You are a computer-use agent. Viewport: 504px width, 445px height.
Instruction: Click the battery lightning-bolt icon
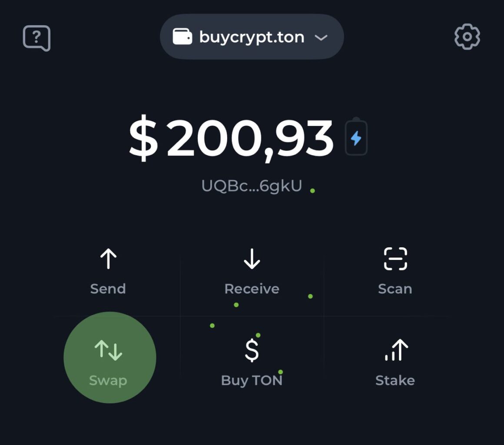(x=356, y=138)
